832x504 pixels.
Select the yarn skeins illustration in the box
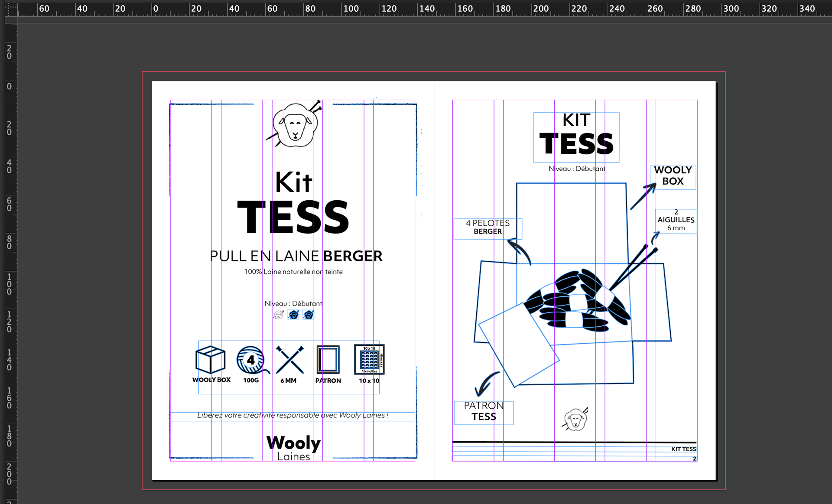tap(577, 301)
